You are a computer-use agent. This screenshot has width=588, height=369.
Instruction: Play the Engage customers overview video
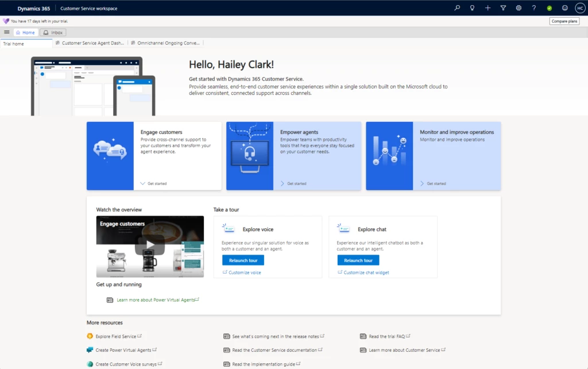[150, 244]
